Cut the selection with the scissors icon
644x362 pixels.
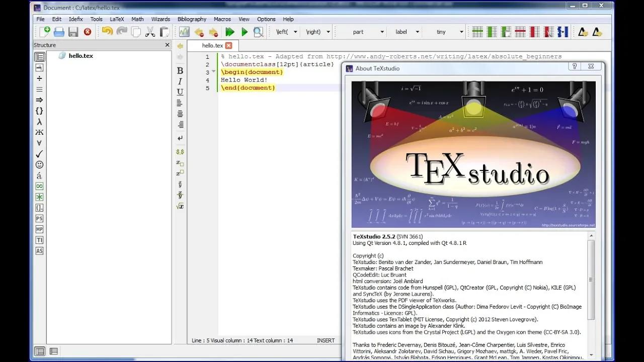150,32
